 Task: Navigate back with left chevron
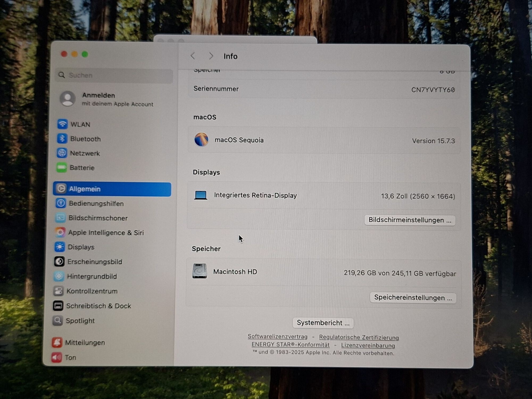[x=193, y=56]
